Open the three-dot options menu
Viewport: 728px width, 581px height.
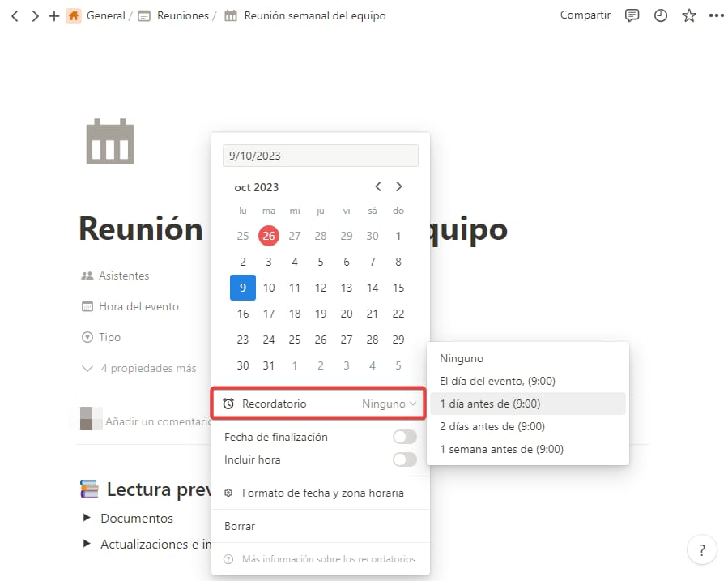point(716,15)
